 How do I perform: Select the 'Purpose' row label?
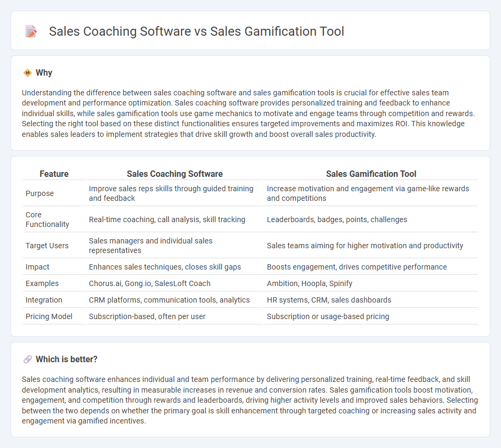(x=39, y=193)
